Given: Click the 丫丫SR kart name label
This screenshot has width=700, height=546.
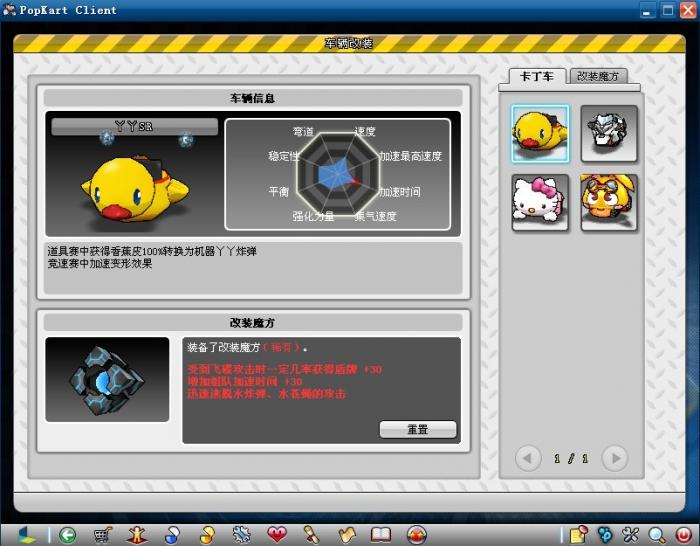Looking at the screenshot, I should coord(134,126).
